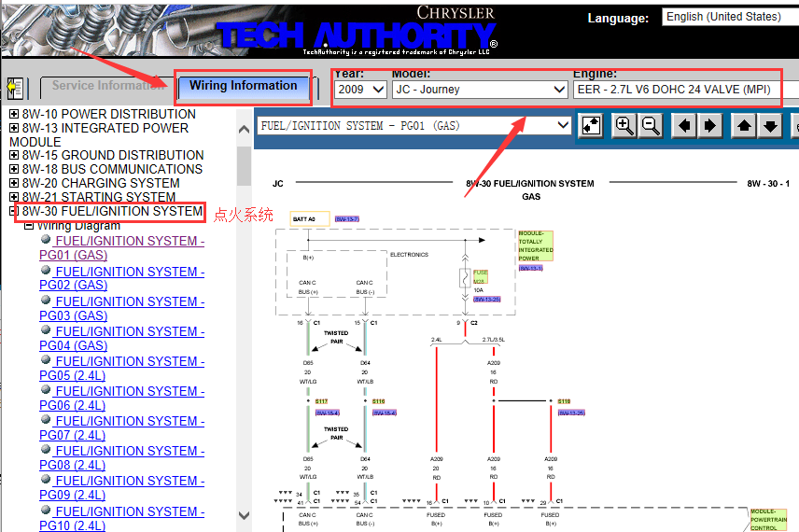Click the MODULE-TOTALLY INTEGRATED POWER label
This screenshot has width=799, height=532.
(x=536, y=246)
